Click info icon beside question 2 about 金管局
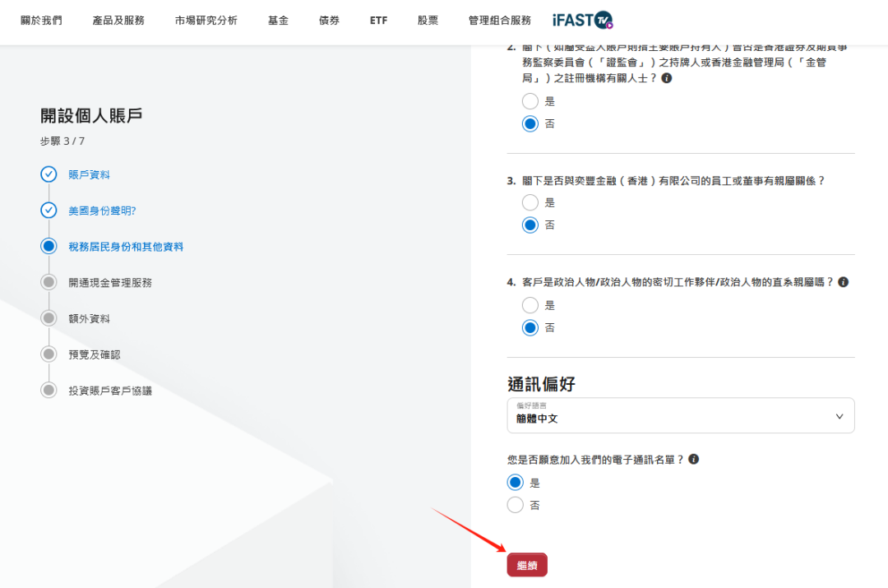Screen dimensions: 888x588 point(667,78)
